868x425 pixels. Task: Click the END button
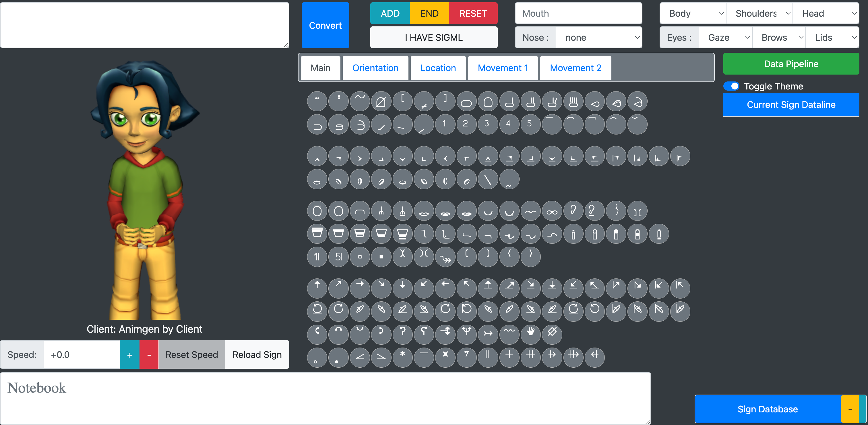429,13
